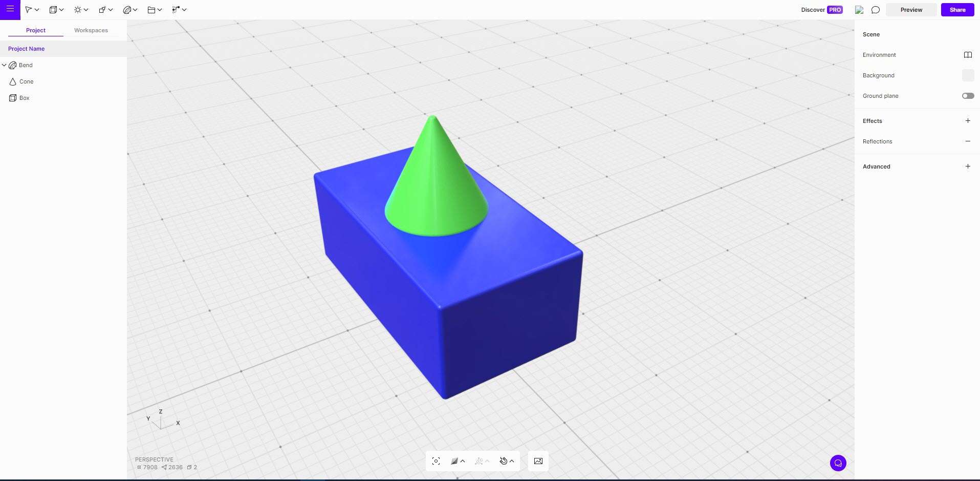Enable the Ground plane toggle
The height and width of the screenshot is (481, 980).
968,96
